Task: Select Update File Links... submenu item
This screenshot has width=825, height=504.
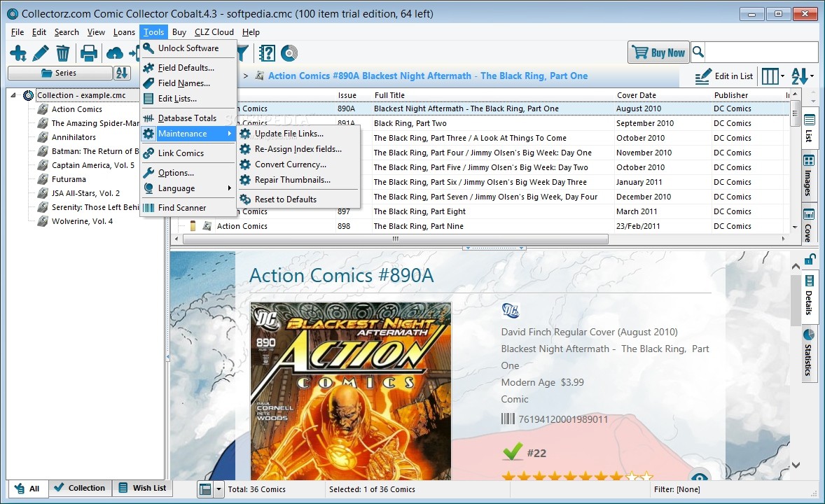Action: pos(298,134)
